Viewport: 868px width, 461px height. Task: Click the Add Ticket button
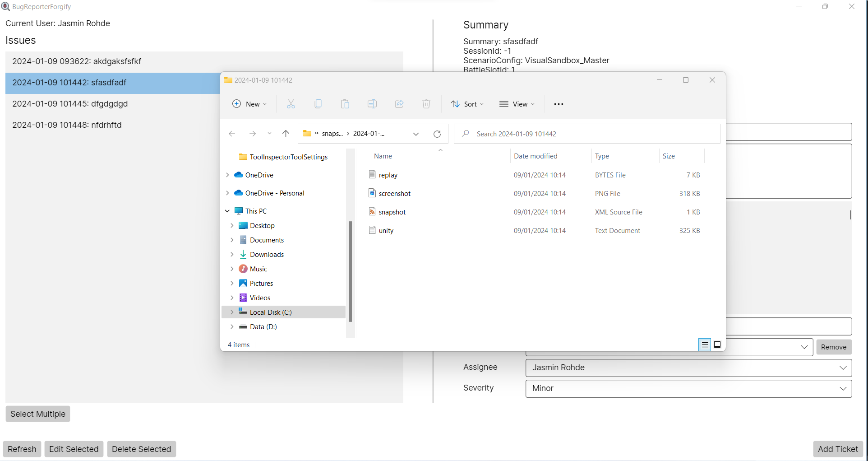coord(838,449)
